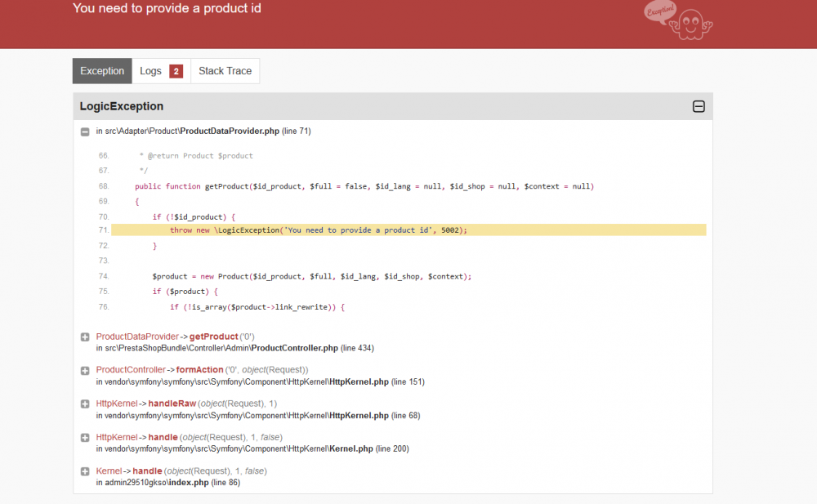
Task: Click the LogicException panel title
Action: click(121, 106)
